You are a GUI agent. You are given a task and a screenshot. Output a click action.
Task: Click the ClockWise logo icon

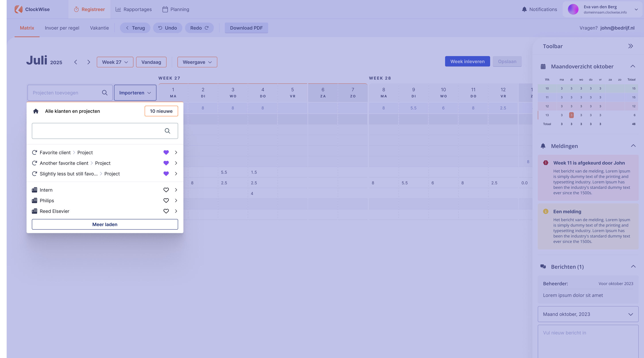pos(19,9)
